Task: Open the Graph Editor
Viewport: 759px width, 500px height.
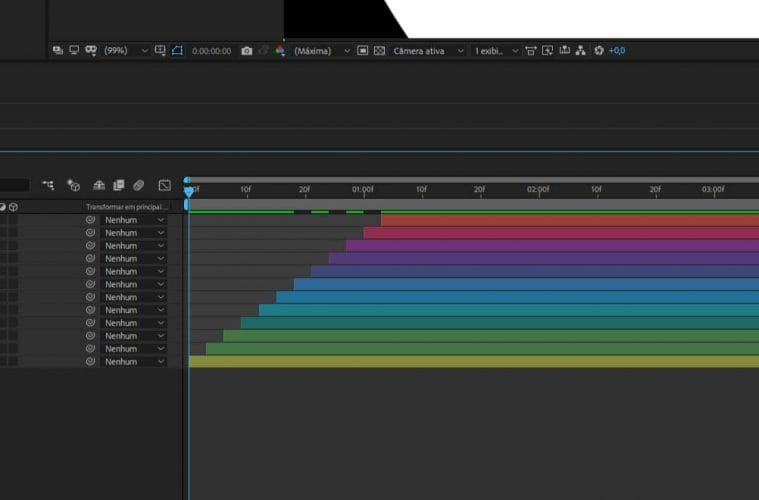Action: coord(164,185)
